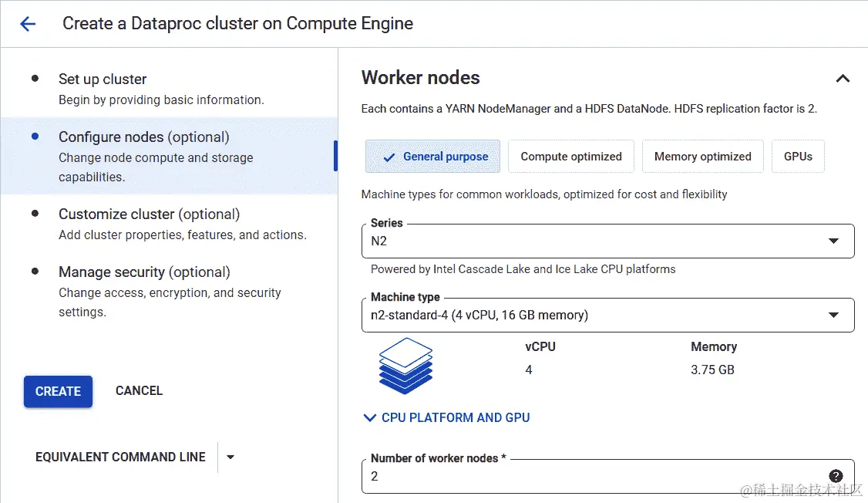Click the Worker nodes heading

pos(420,78)
